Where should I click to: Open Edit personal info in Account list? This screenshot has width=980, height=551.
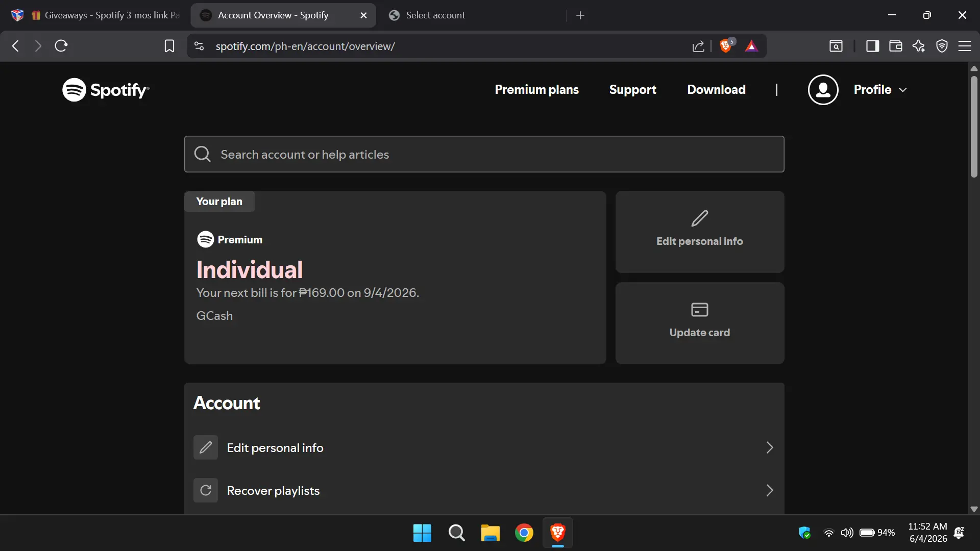coord(484,447)
